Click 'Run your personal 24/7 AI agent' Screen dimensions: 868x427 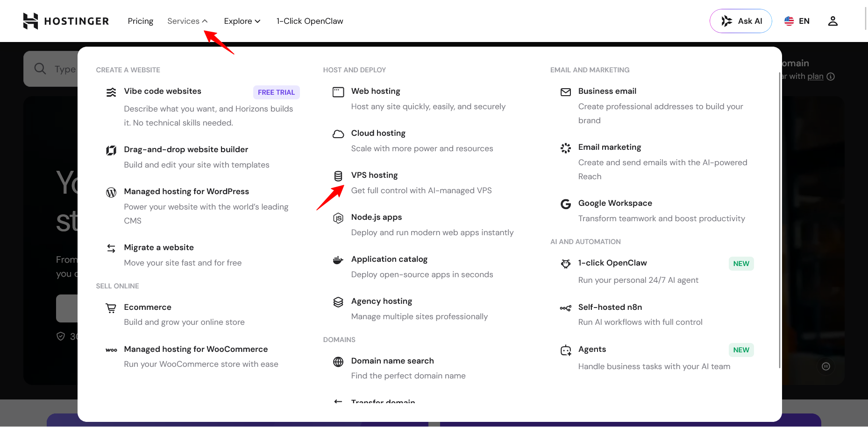[638, 280]
